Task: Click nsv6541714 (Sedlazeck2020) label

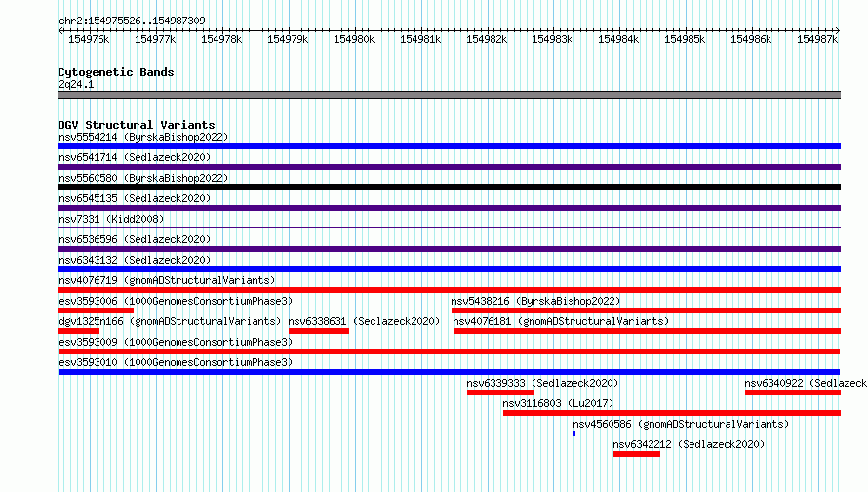Action: (135, 157)
